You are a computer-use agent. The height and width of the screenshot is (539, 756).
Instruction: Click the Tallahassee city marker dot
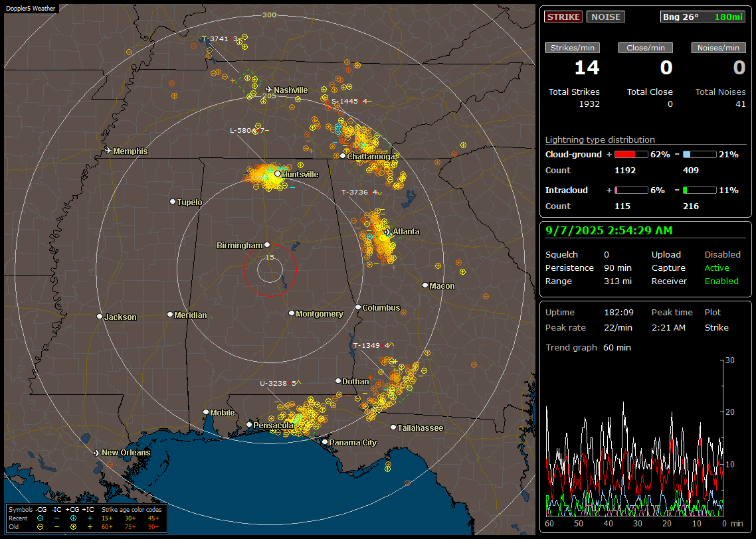click(393, 427)
